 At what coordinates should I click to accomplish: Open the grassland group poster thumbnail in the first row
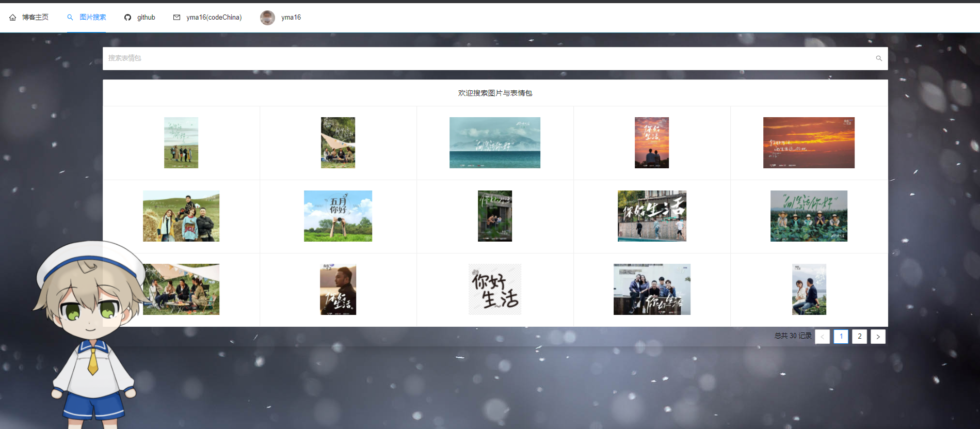click(181, 142)
